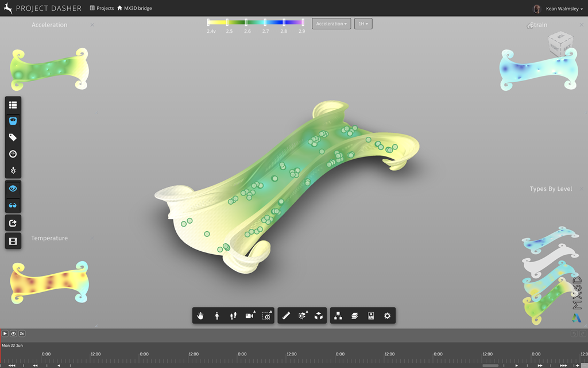588x368 pixels.
Task: Go to Projects in breadcrumb
Action: pyautogui.click(x=102, y=9)
